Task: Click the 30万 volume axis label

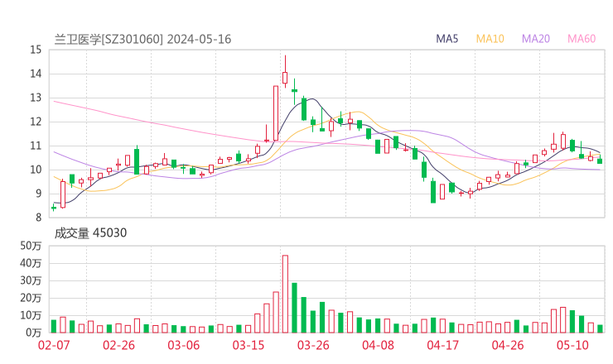Action: [x=31, y=280]
